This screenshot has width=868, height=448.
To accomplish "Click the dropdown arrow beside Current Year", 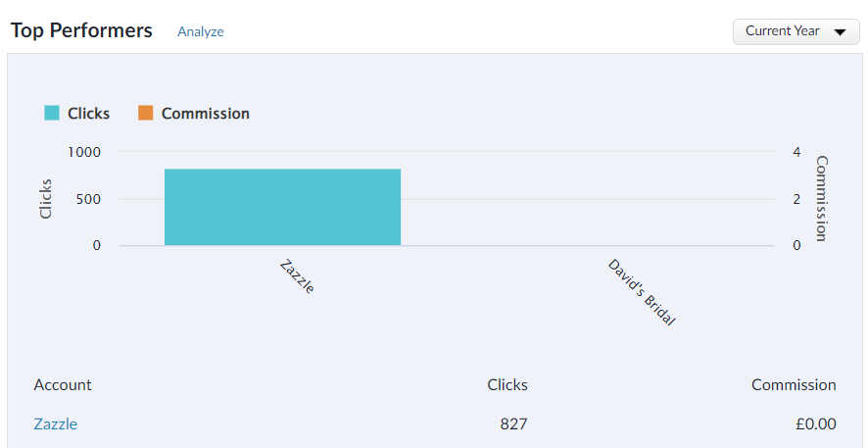I will 840,32.
